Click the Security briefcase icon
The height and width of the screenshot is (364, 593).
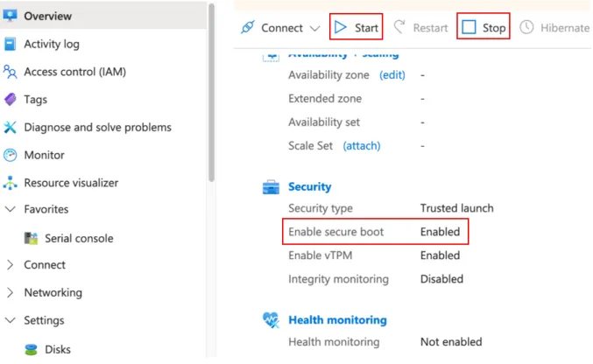(x=271, y=187)
